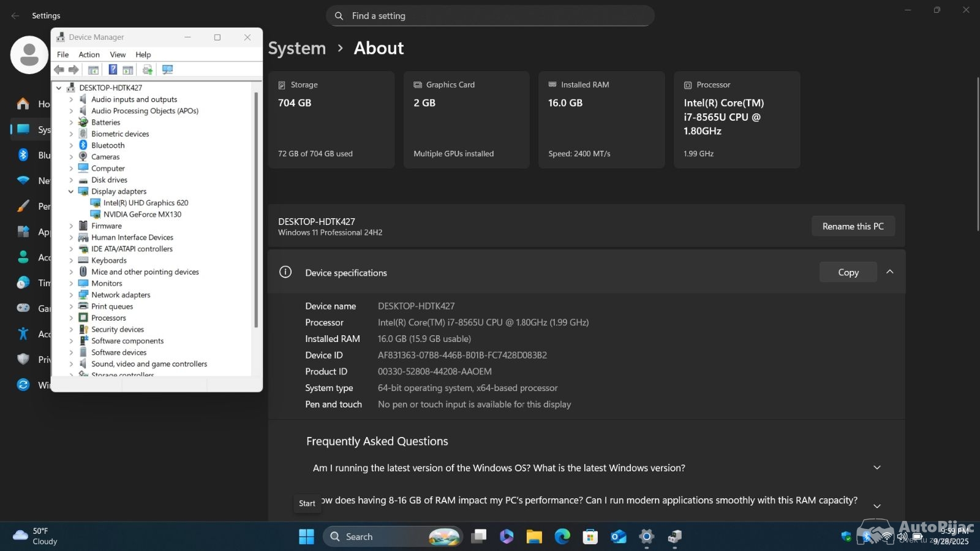This screenshot has height=551, width=980.
Task: Click the Settings back arrow icon
Action: (x=15, y=16)
